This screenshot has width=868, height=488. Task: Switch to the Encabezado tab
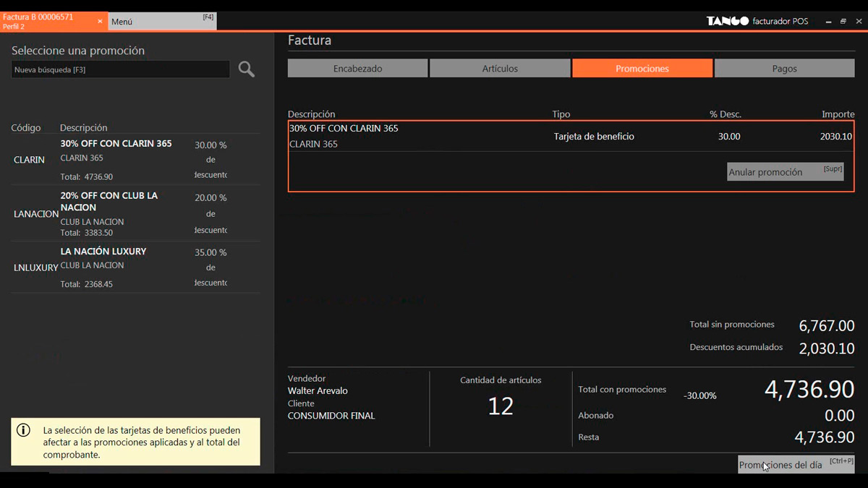pyautogui.click(x=357, y=69)
